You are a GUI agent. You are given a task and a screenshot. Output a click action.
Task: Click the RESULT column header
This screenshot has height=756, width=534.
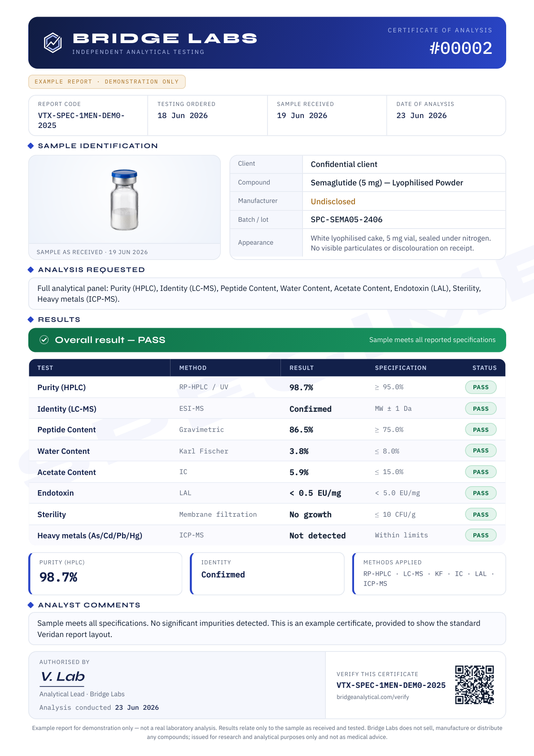302,368
